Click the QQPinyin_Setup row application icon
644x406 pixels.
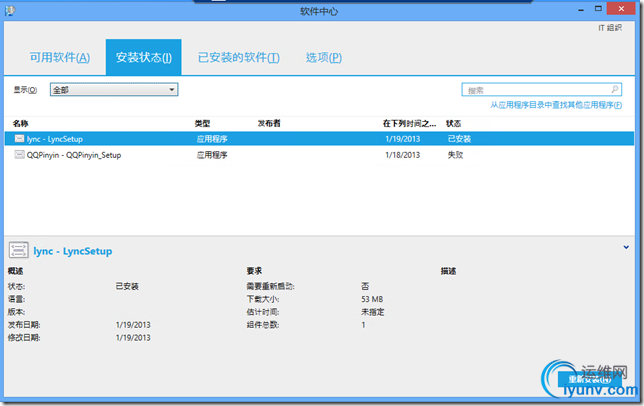(x=19, y=155)
